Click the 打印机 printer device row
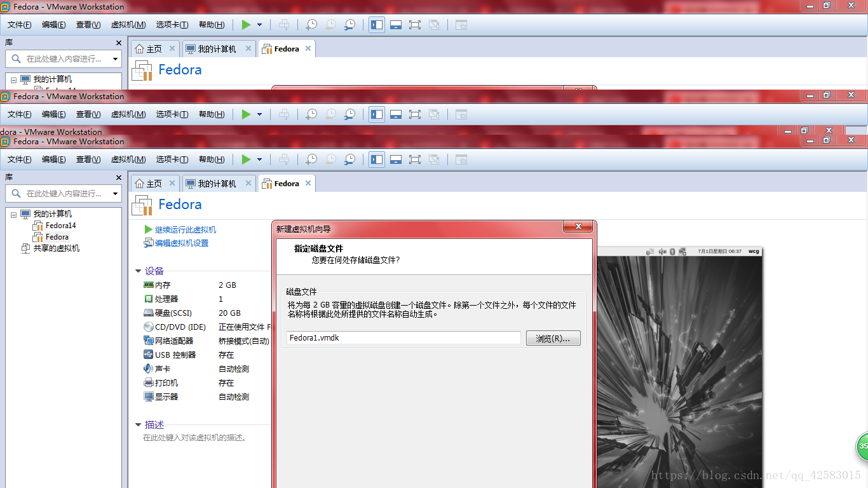 (x=207, y=383)
